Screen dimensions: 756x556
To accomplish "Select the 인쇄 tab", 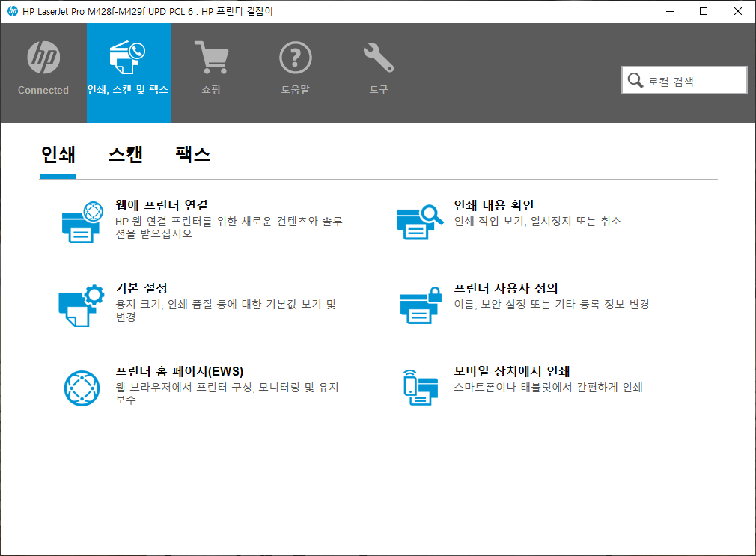I will point(58,155).
